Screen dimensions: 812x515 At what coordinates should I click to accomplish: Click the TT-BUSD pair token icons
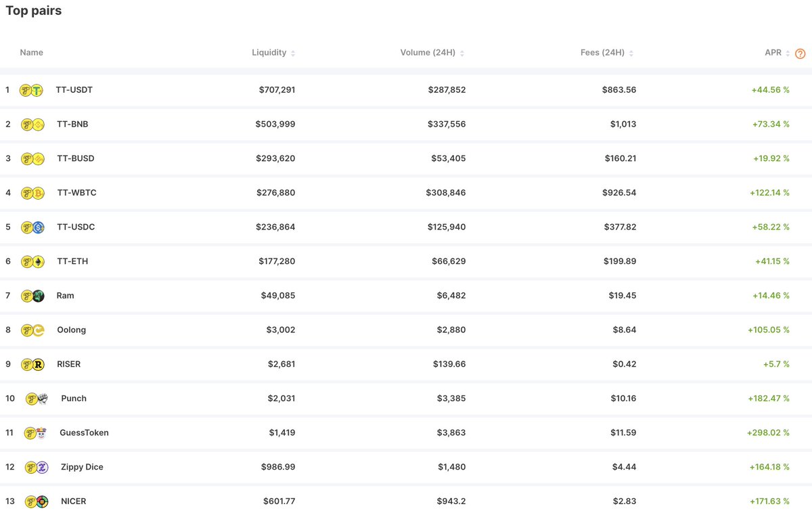coord(32,158)
